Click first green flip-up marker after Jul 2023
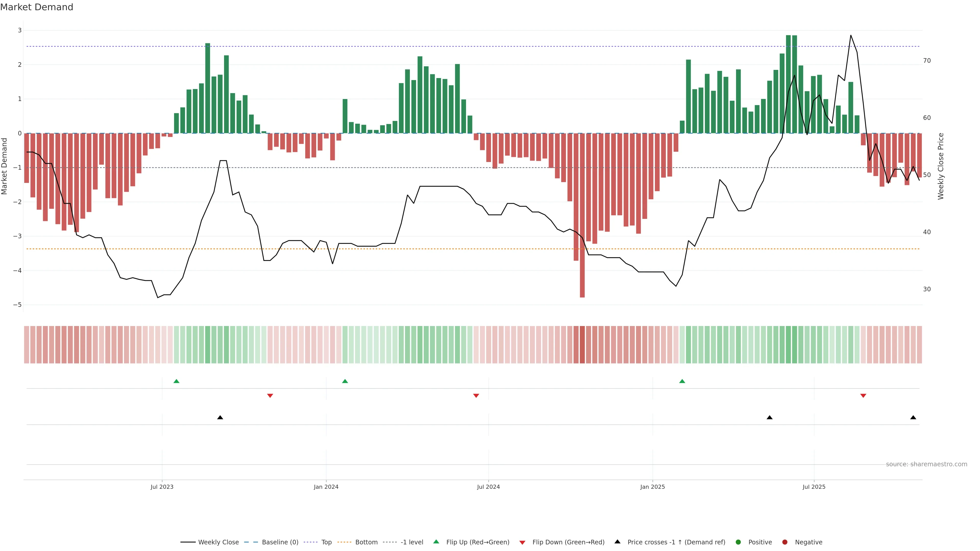The image size is (980, 551). [x=176, y=381]
